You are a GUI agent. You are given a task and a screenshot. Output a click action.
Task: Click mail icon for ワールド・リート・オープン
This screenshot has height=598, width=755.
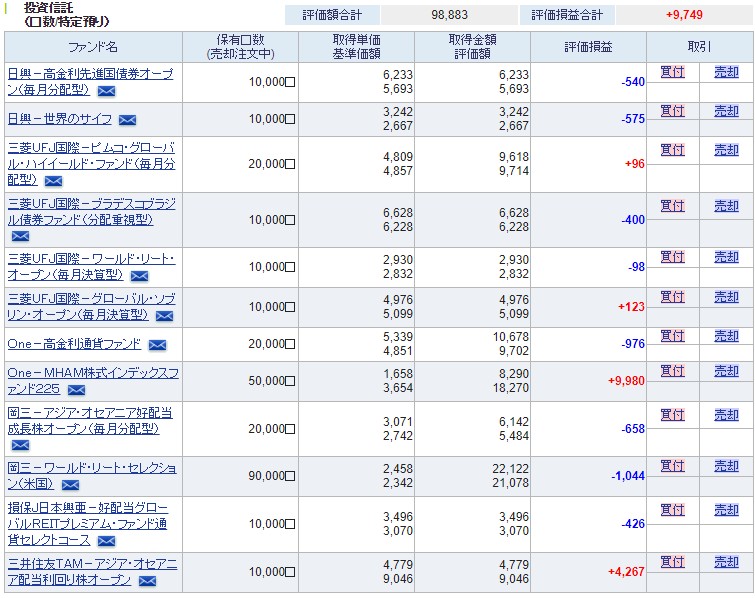(140, 276)
